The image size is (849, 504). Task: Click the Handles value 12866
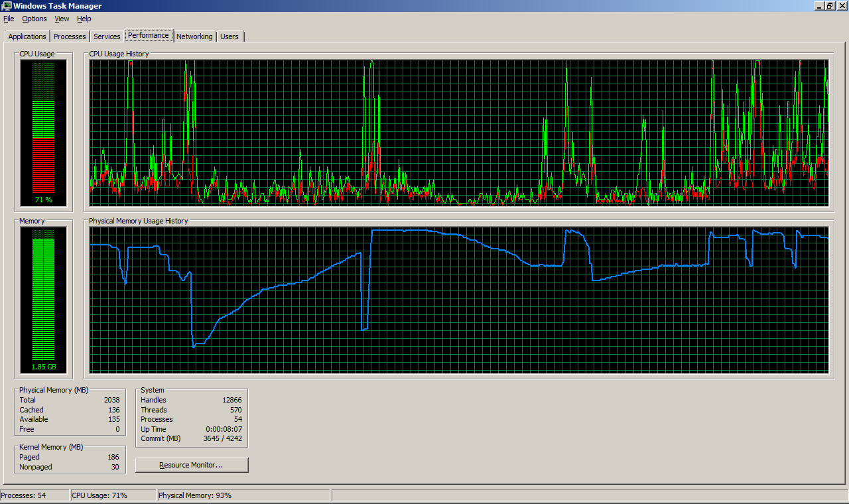coord(232,400)
